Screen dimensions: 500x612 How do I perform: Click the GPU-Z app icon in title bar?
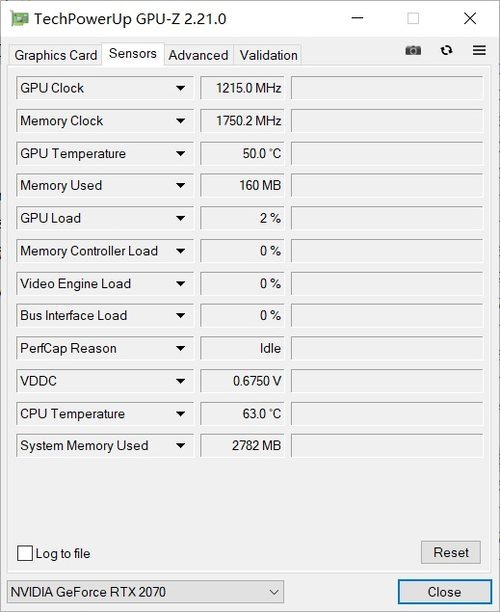click(19, 19)
